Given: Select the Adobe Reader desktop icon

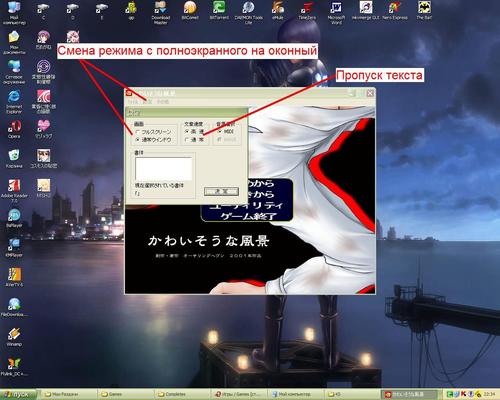Looking at the screenshot, I should point(14,191).
